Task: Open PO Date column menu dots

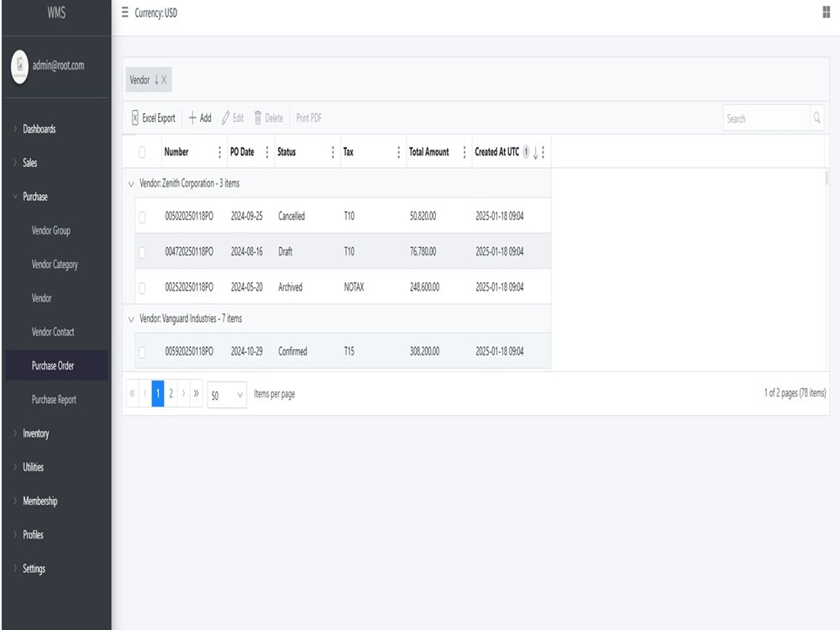Action: tap(267, 152)
